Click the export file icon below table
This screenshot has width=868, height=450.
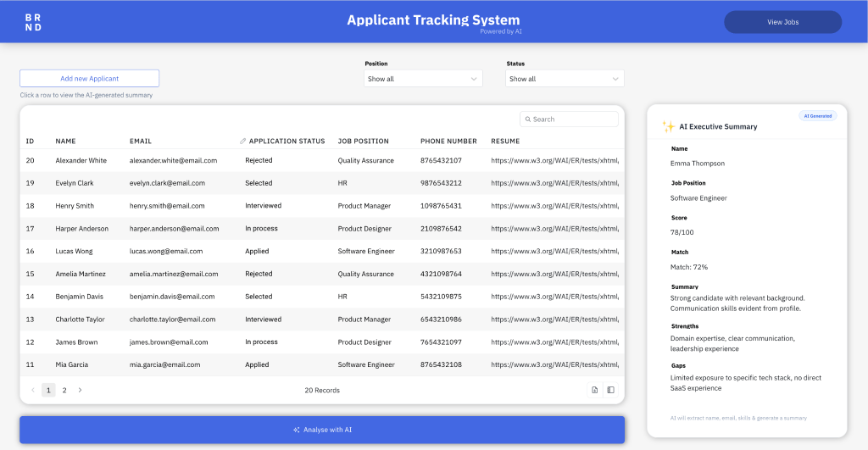click(594, 390)
